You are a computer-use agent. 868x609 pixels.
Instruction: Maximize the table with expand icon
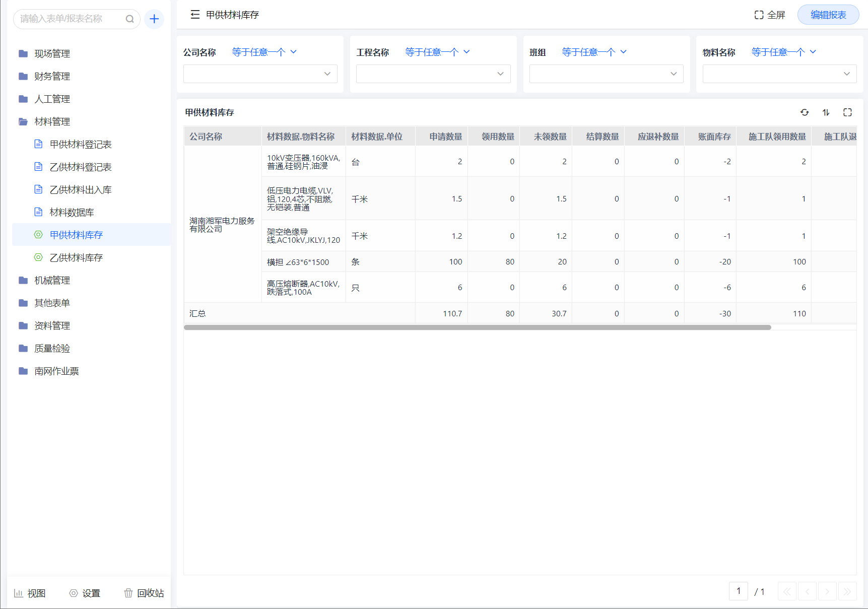(847, 112)
